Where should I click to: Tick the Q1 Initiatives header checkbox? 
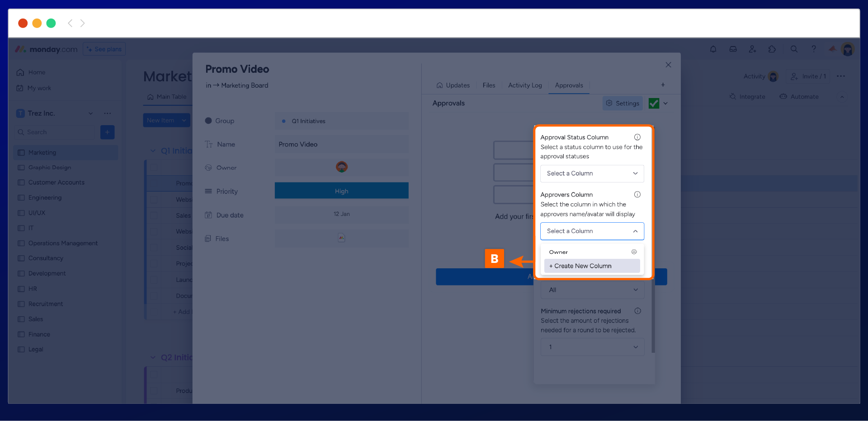pyautogui.click(x=154, y=167)
